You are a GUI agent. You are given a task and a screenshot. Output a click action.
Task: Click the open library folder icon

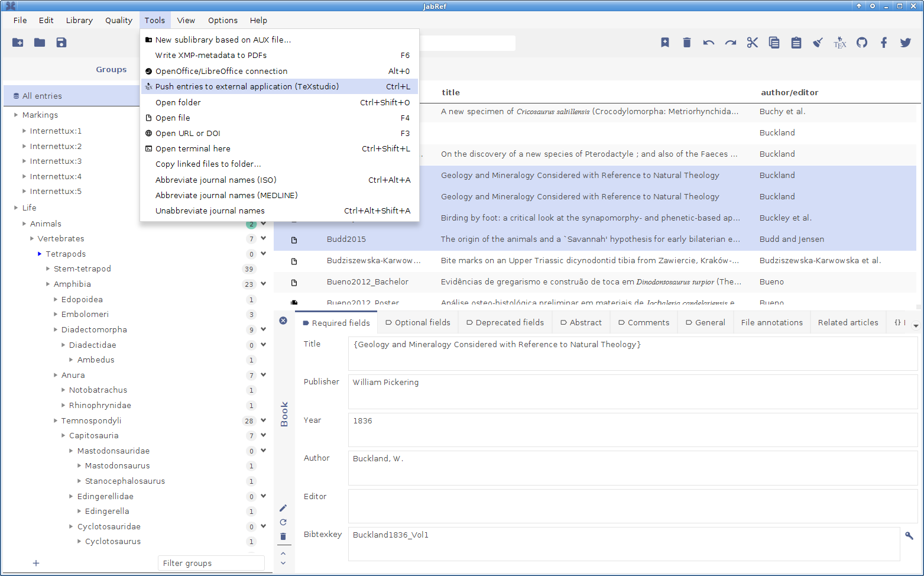pos(40,43)
